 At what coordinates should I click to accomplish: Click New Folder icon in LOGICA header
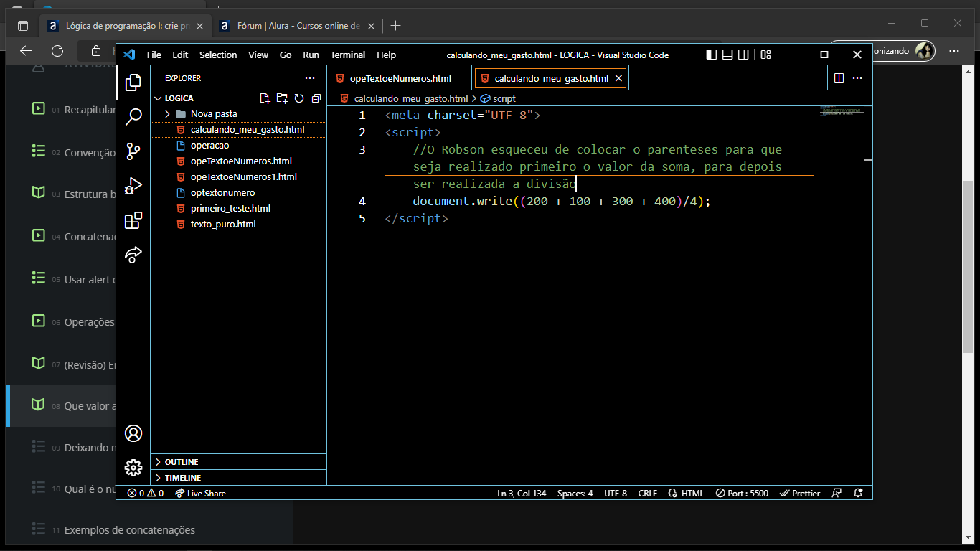tap(282, 98)
